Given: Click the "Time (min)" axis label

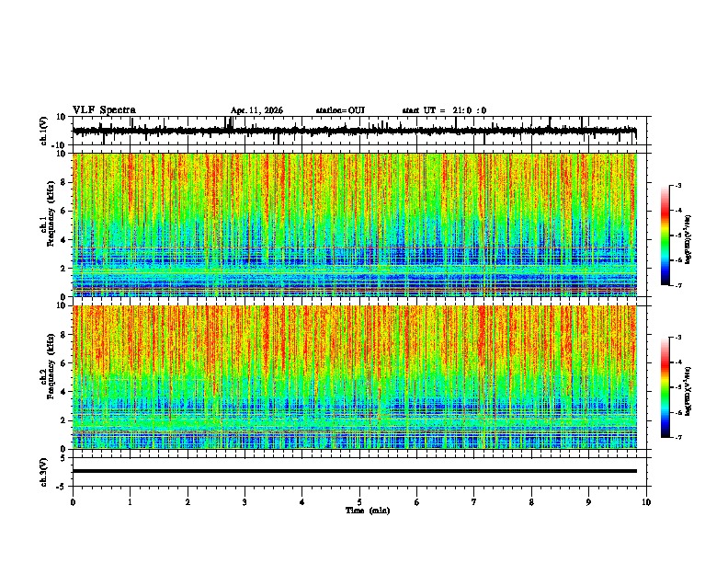Looking at the screenshot, I should 368,511.
